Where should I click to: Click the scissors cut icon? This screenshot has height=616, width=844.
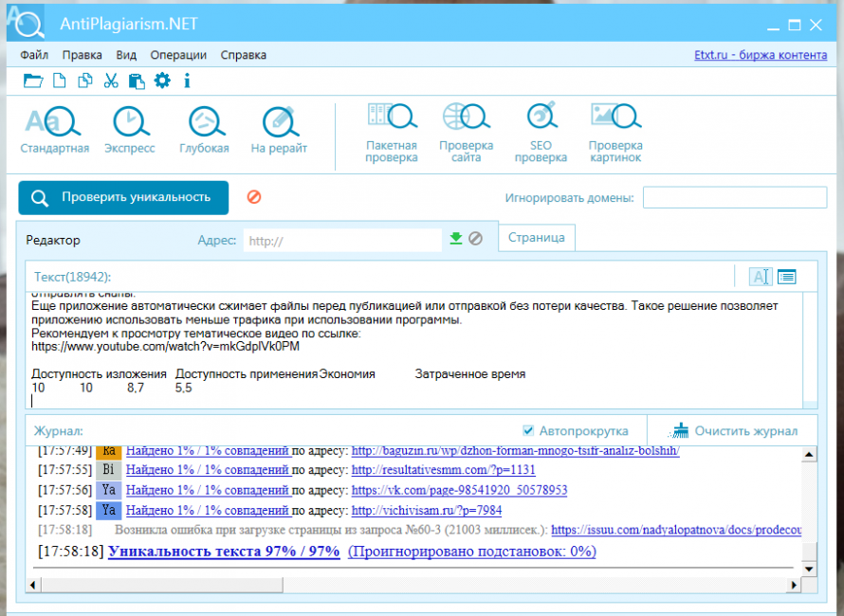(x=111, y=81)
